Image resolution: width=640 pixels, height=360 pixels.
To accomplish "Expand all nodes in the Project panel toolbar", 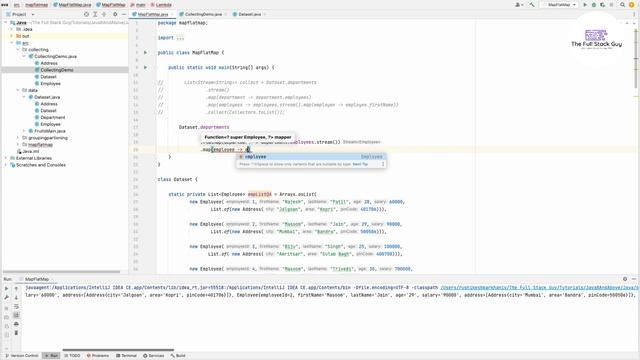I will tap(95, 14).
